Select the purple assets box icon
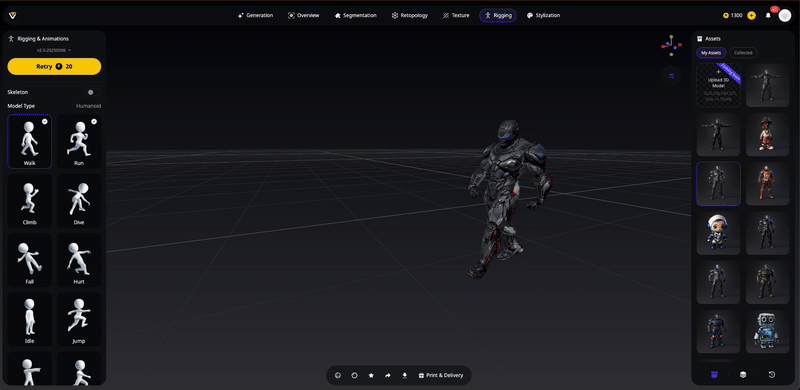This screenshot has height=390, width=800. click(x=714, y=375)
